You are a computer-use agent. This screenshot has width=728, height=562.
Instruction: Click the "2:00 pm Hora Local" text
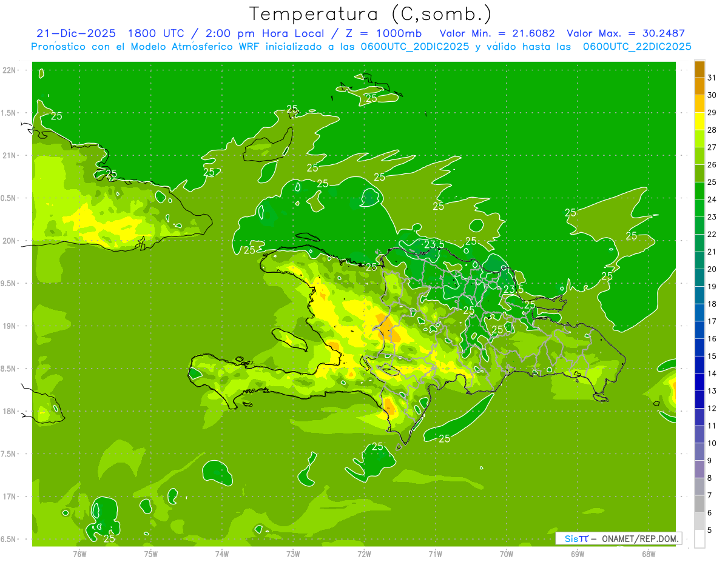[264, 33]
